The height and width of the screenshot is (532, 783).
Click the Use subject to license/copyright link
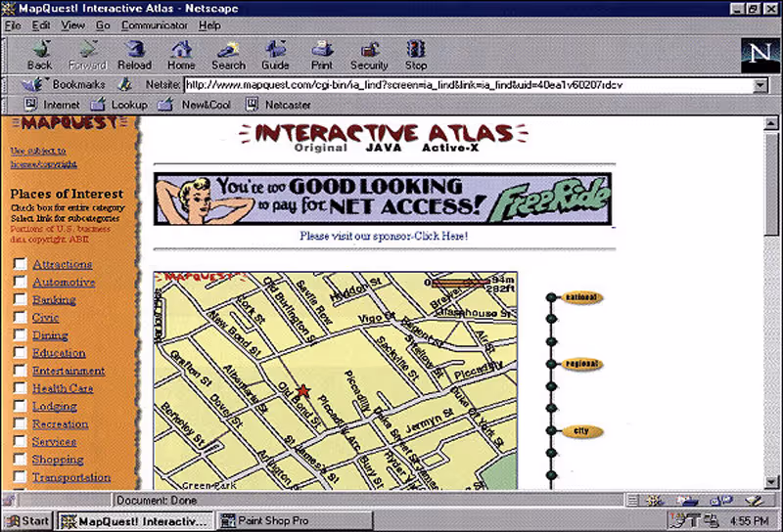(43, 157)
